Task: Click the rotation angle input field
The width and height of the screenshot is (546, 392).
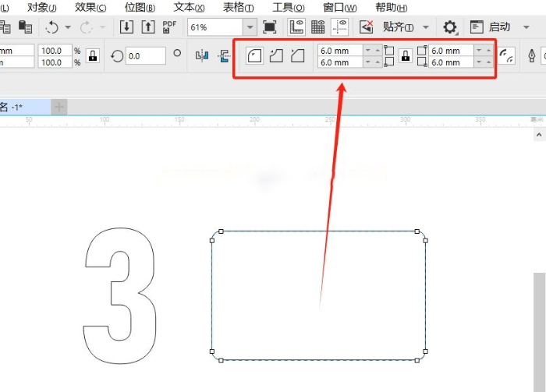Action: click(145, 56)
